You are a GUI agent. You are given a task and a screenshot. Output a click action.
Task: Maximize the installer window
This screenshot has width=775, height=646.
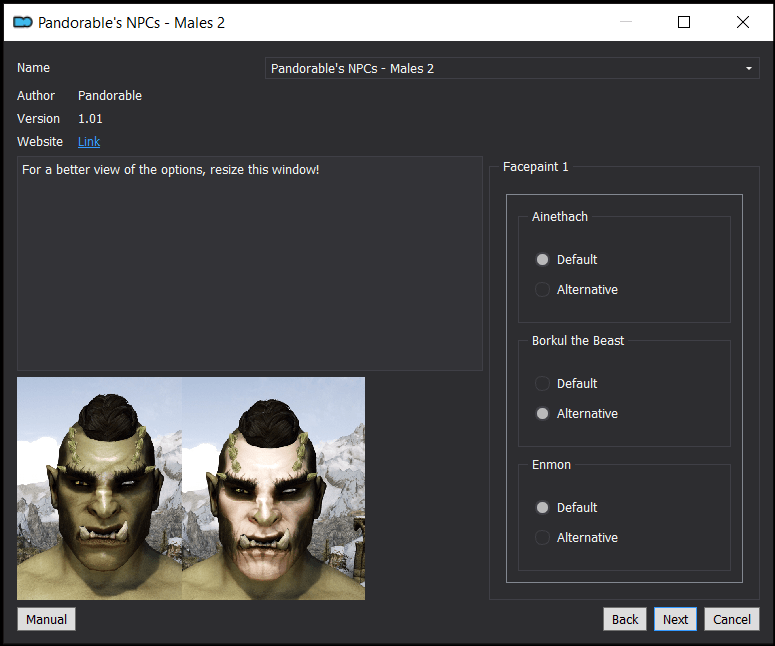(684, 22)
